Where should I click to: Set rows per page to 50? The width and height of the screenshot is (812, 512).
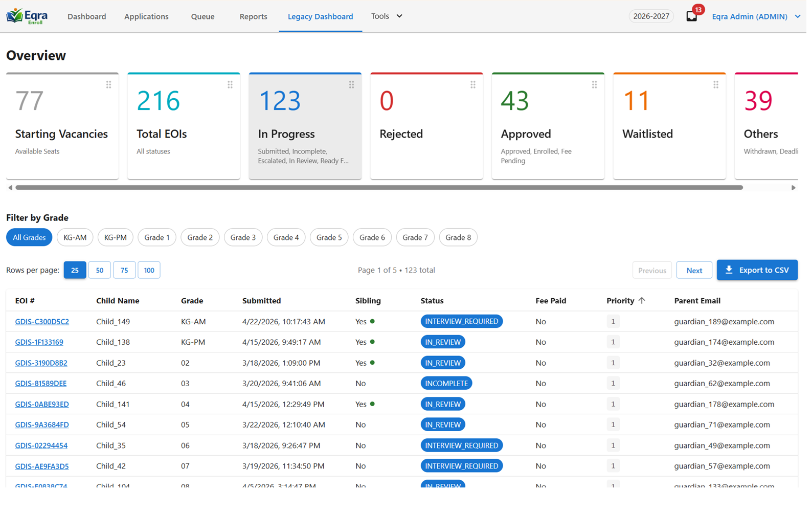click(x=100, y=270)
